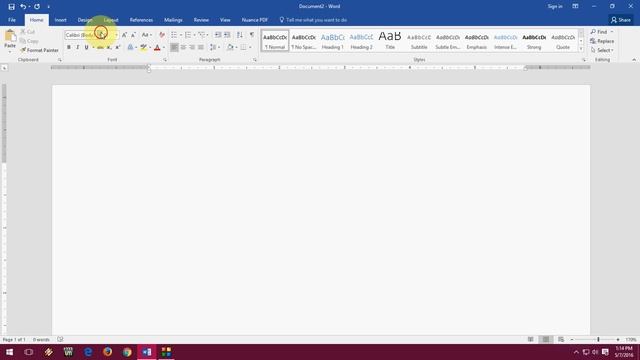Expand the Paste options arrow
640x360 pixels.
10,51
